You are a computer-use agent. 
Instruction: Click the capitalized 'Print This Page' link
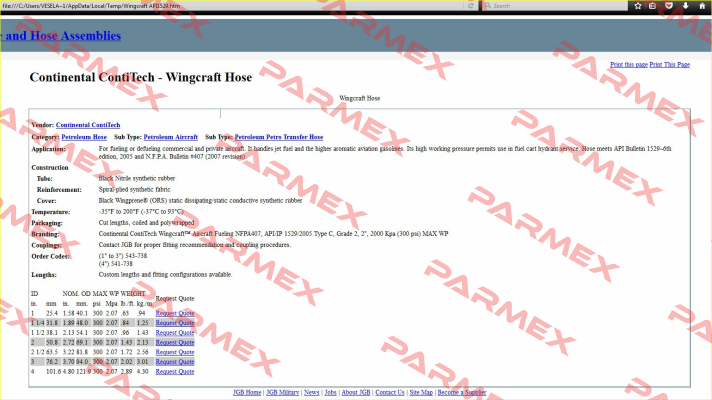(669, 64)
